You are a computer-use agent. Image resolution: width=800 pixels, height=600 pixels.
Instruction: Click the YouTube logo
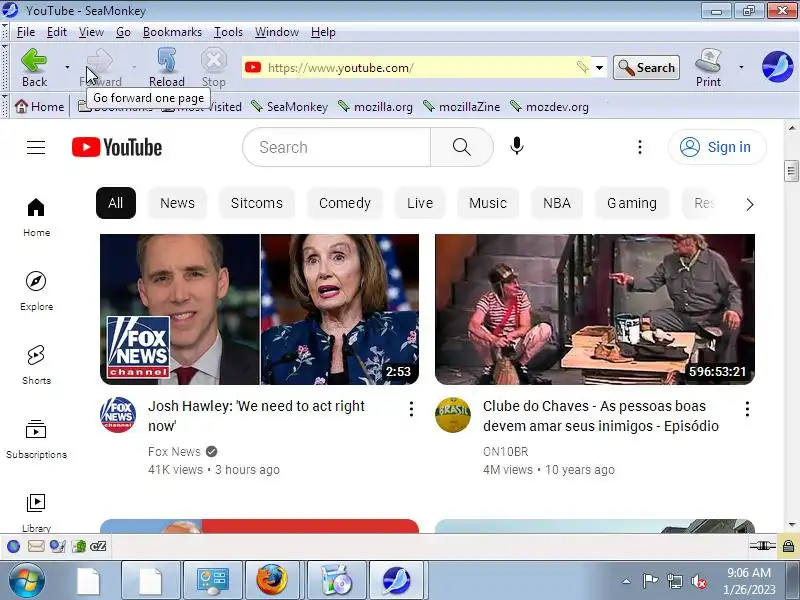[x=117, y=147]
